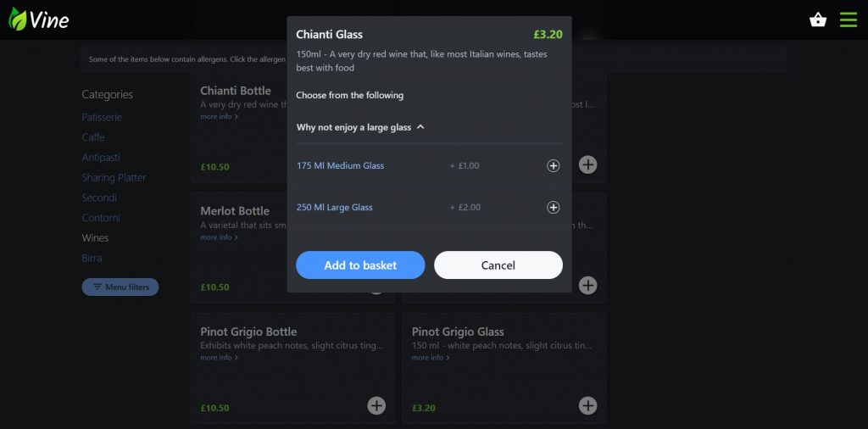This screenshot has height=429, width=868.
Task: Go to the Sharing Platter category
Action: [114, 178]
